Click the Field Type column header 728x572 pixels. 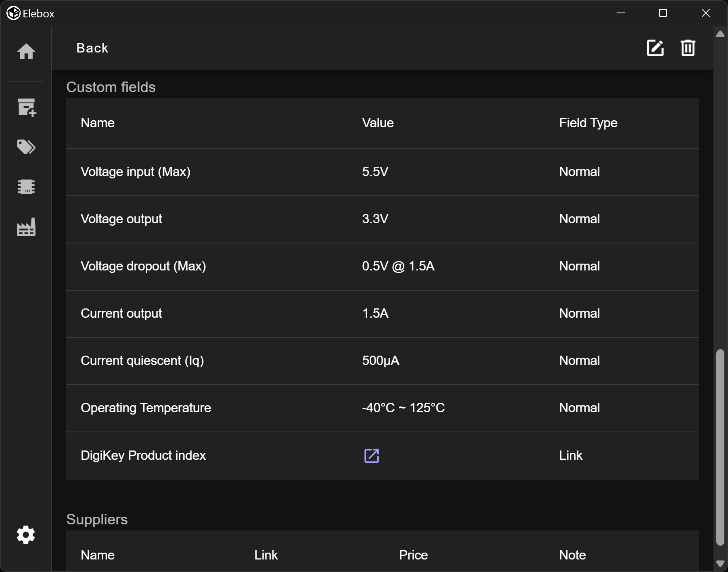pyautogui.click(x=588, y=123)
